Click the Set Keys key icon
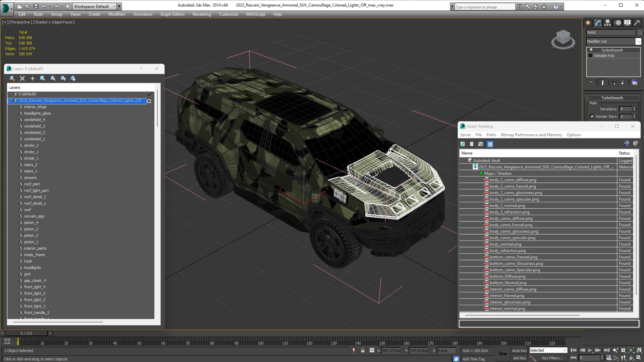The width and height of the screenshot is (644, 362). tap(503, 354)
